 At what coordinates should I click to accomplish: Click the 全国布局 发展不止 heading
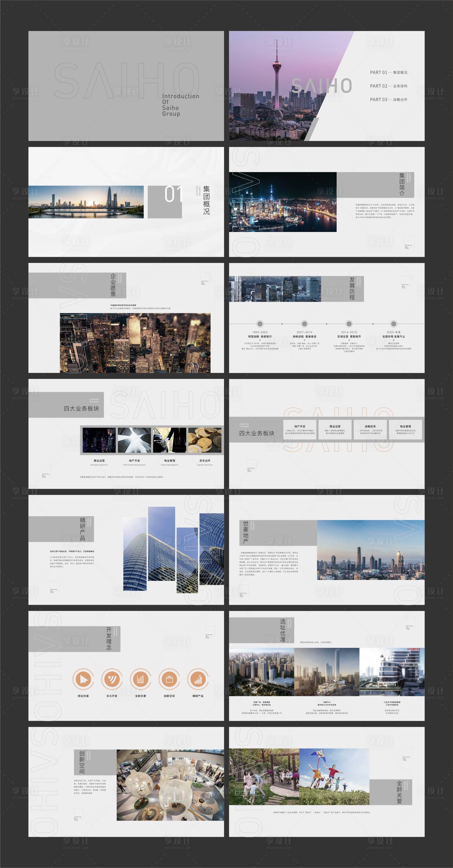394,336
